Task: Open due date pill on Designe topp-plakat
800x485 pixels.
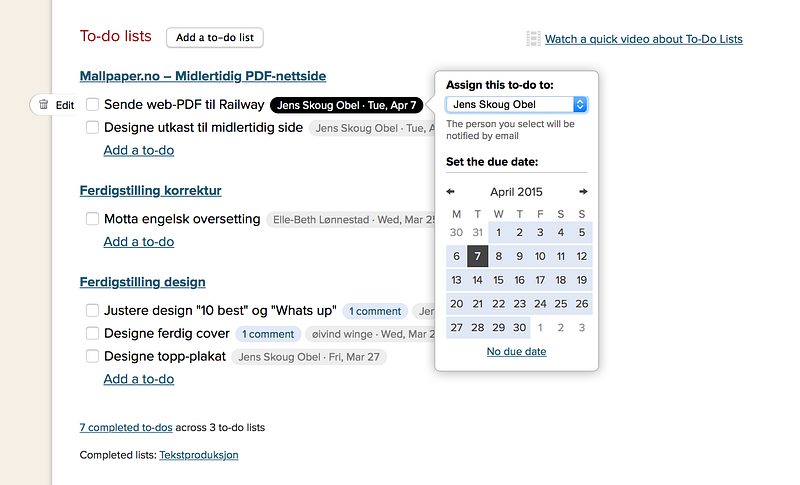Action: pyautogui.click(x=309, y=357)
